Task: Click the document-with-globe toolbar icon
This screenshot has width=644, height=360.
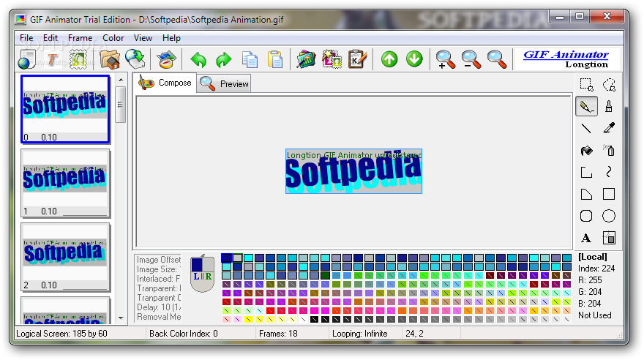Action: click(27, 59)
